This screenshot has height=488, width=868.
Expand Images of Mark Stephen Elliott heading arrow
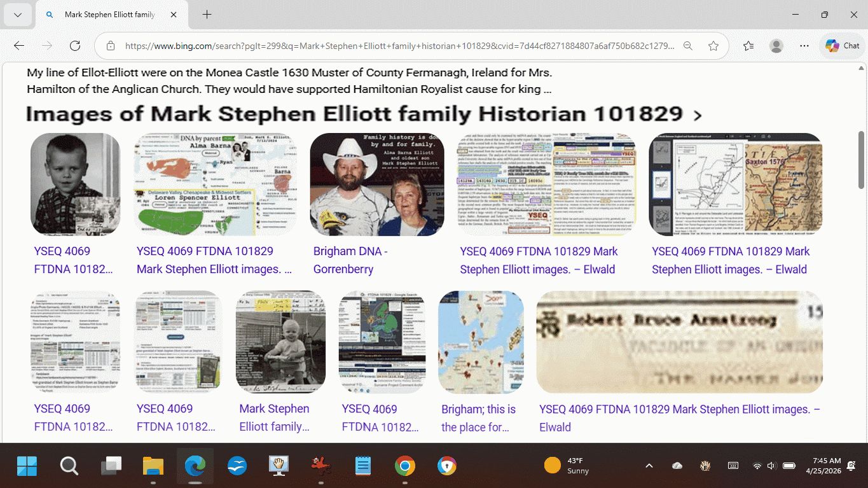[698, 115]
